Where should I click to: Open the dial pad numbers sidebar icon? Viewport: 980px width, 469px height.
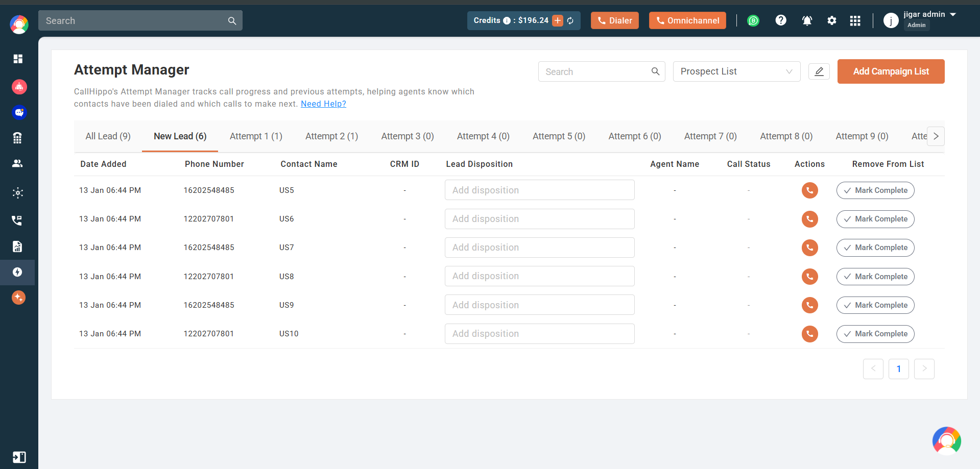tap(17, 138)
